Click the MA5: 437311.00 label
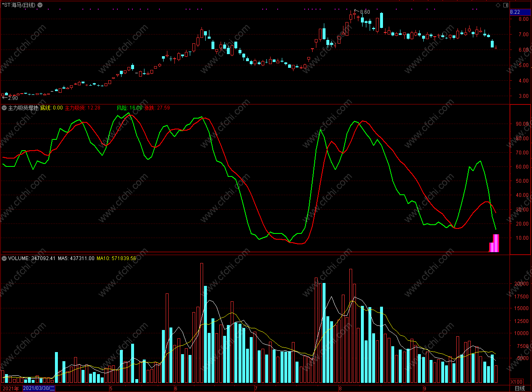This screenshot has width=532, height=392. pyautogui.click(x=76, y=258)
